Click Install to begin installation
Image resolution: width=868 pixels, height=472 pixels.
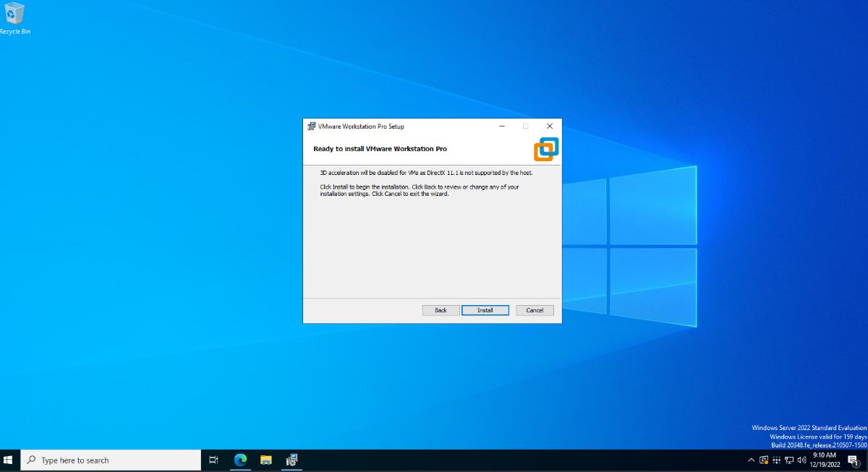coord(485,310)
